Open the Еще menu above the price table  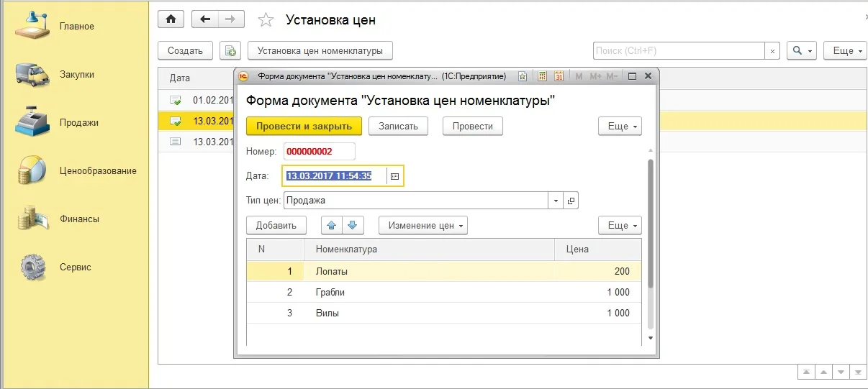pos(620,225)
